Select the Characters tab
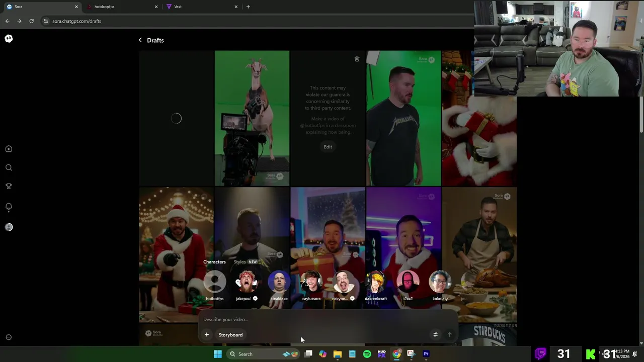Screen dimensions: 644x362 [214, 262]
